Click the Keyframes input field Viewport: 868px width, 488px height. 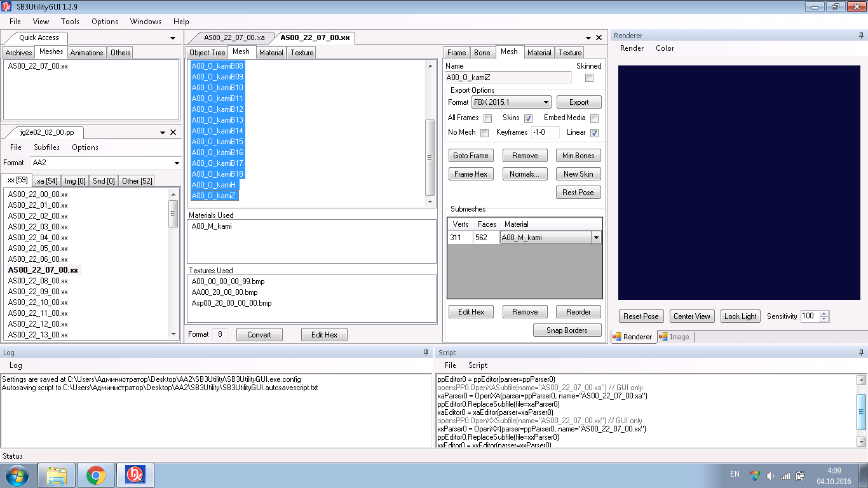pyautogui.click(x=545, y=132)
